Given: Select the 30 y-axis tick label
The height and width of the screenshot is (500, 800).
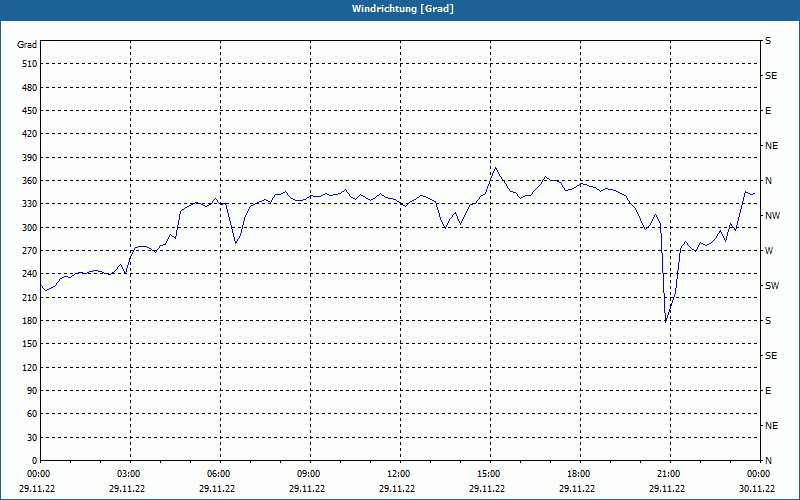Looking at the screenshot, I should coord(32,438).
